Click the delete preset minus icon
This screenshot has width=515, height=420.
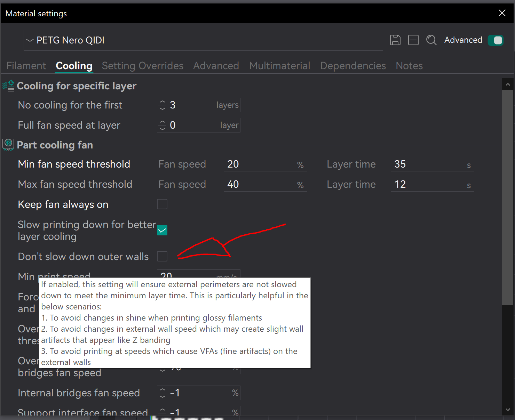[413, 40]
